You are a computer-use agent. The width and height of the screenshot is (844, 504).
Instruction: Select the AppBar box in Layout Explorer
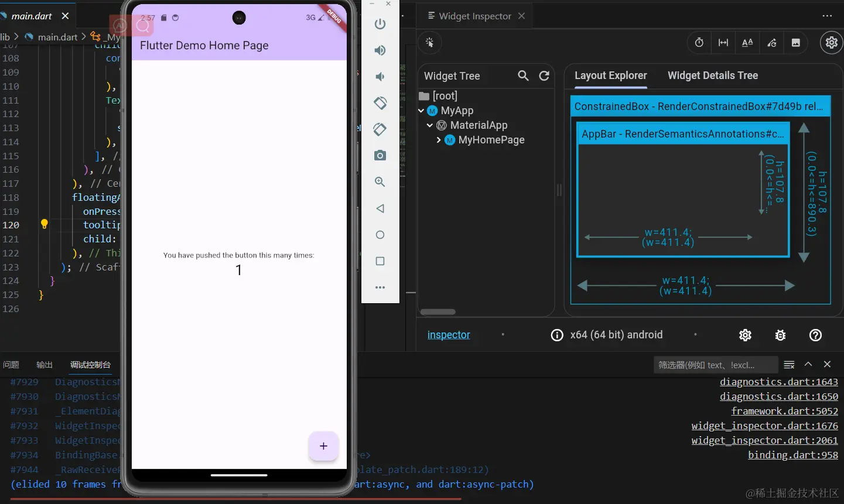[x=683, y=190]
